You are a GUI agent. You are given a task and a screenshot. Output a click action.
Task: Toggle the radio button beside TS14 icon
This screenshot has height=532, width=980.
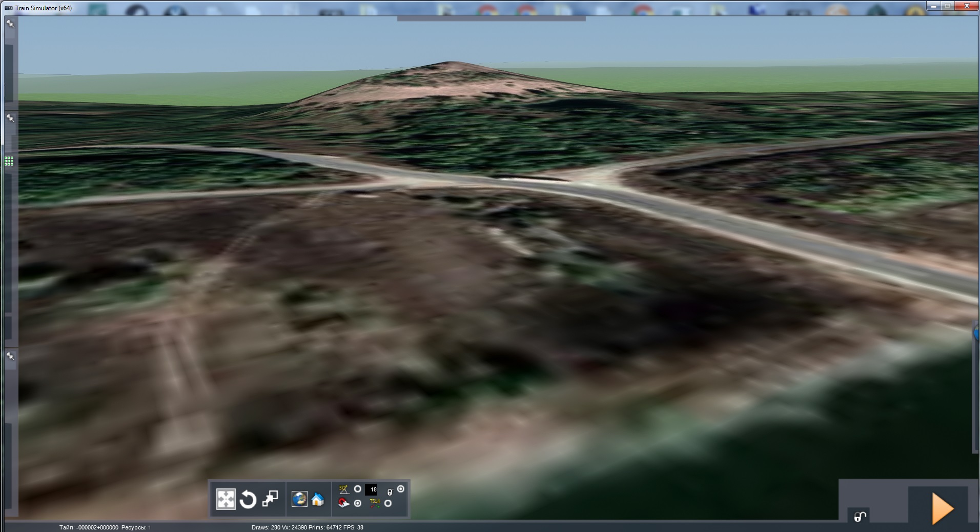[388, 503]
